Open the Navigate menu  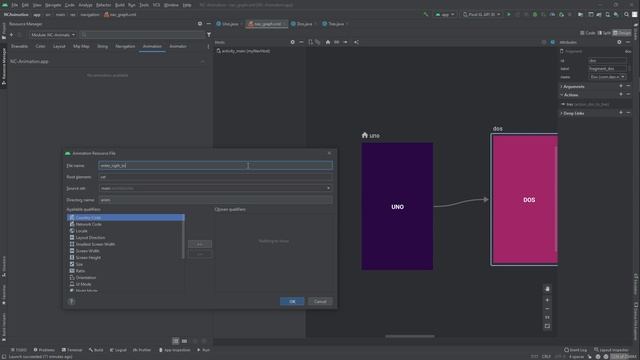53,5
